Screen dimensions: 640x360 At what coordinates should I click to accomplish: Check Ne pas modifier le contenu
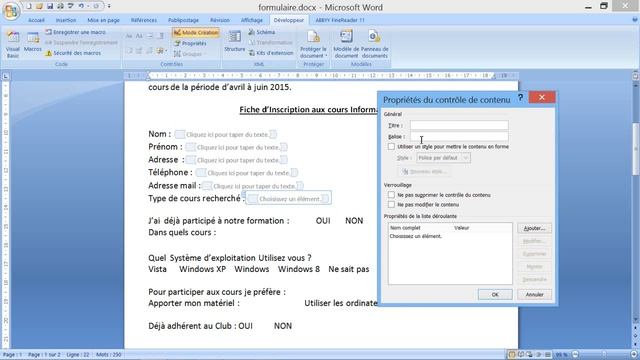[391, 204]
